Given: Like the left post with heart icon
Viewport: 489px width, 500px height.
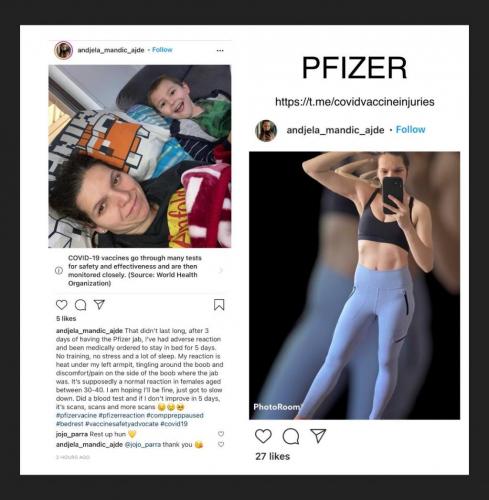Looking at the screenshot, I should pos(62,305).
